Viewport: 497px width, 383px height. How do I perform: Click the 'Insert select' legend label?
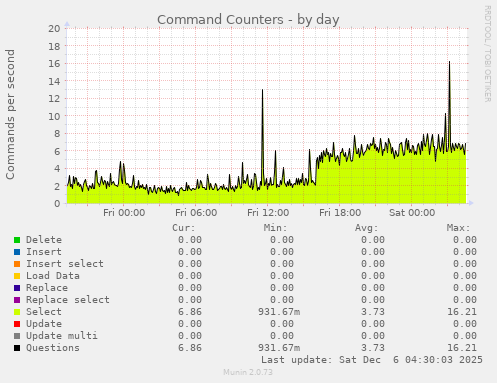point(65,264)
